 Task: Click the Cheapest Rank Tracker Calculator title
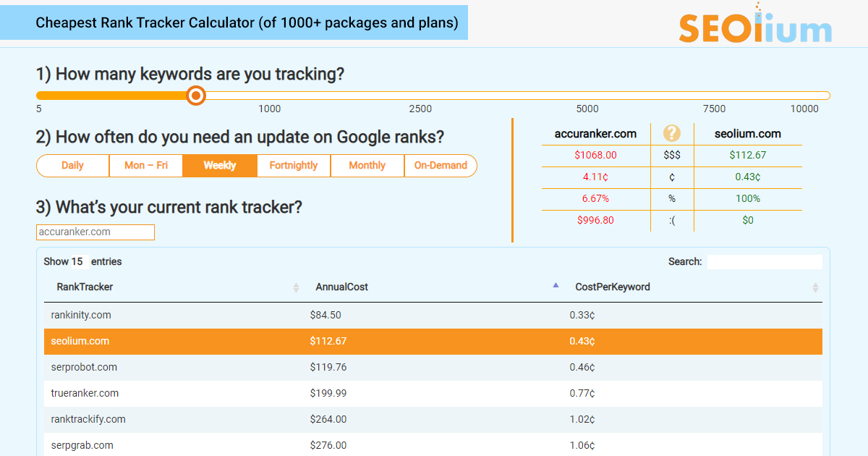[247, 22]
